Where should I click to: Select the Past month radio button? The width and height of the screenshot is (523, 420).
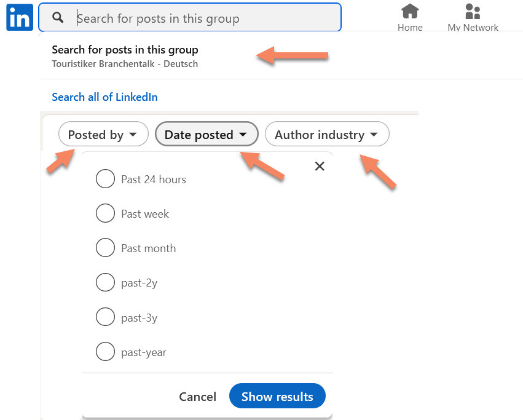coord(106,247)
